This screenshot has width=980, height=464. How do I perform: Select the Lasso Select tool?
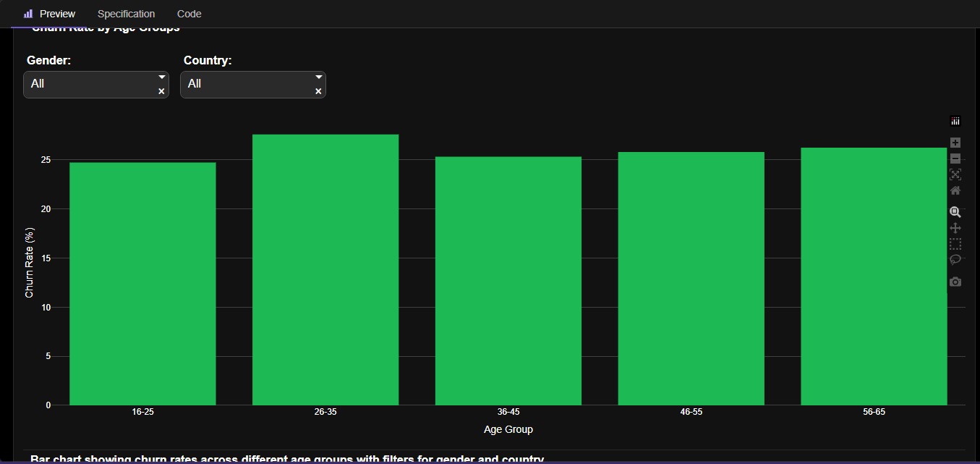click(955, 260)
